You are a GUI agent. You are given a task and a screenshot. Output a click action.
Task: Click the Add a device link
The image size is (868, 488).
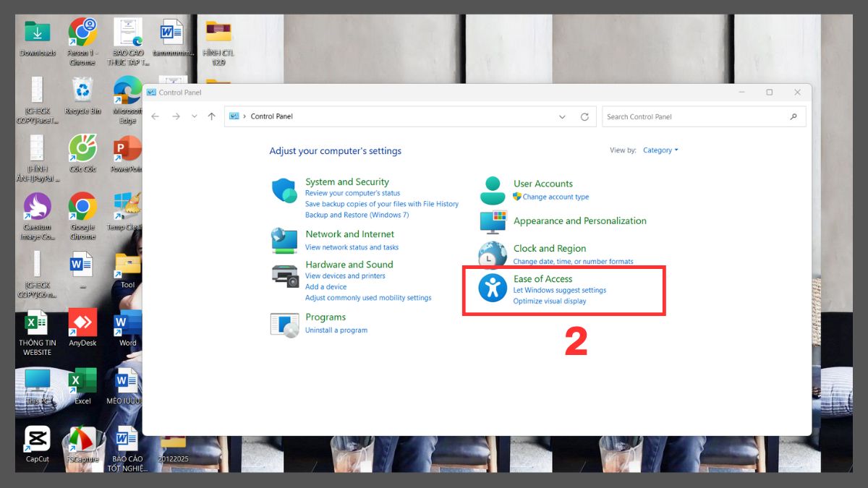point(325,286)
